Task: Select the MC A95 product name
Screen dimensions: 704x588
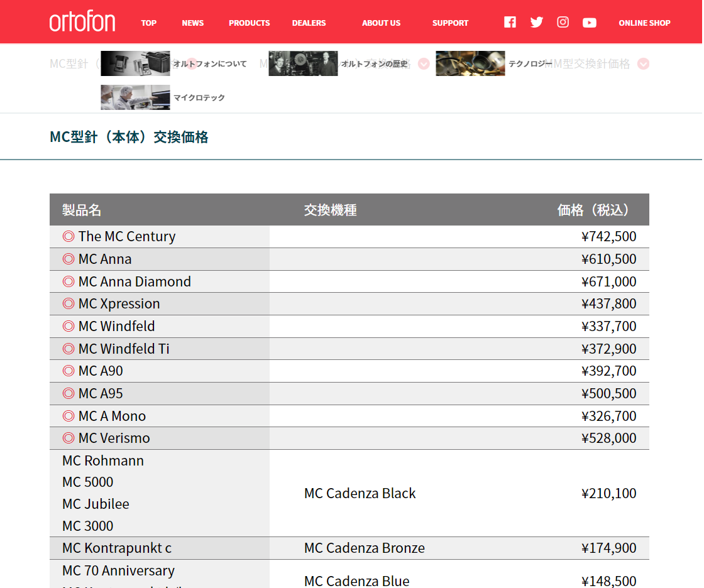Action: [100, 394]
